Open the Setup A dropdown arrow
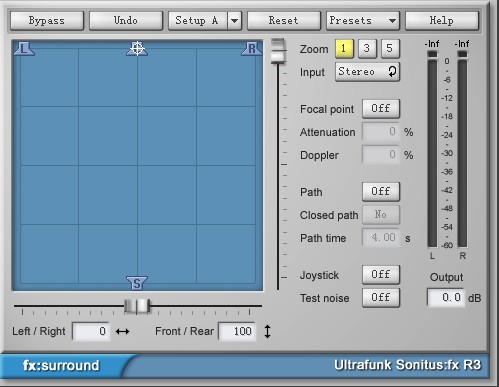499x387 pixels. point(235,21)
